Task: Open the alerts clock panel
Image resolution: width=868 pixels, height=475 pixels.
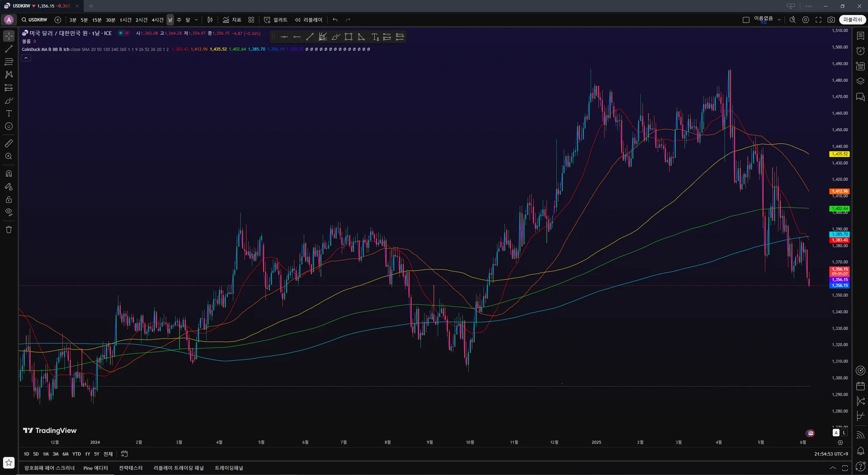Action: [x=860, y=51]
